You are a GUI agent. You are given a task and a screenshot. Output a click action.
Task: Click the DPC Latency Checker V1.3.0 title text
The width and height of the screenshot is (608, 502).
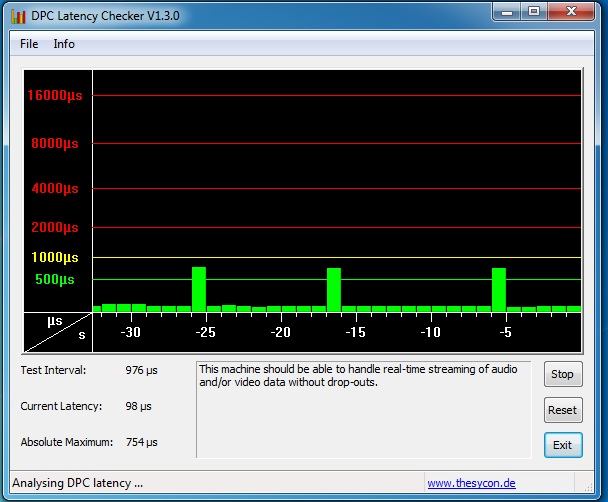pos(105,16)
